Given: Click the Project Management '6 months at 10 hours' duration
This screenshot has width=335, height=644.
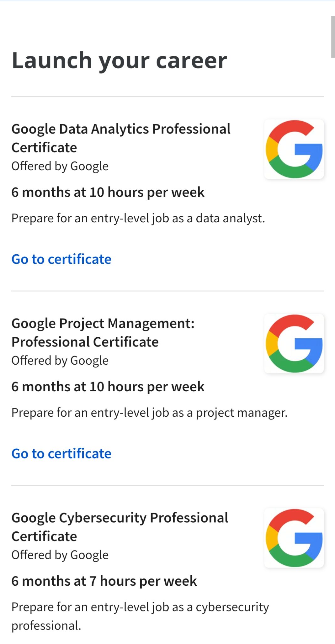Looking at the screenshot, I should 108,387.
